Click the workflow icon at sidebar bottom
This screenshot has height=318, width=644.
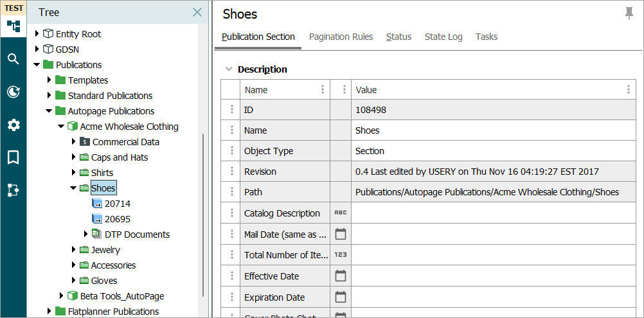[13, 190]
